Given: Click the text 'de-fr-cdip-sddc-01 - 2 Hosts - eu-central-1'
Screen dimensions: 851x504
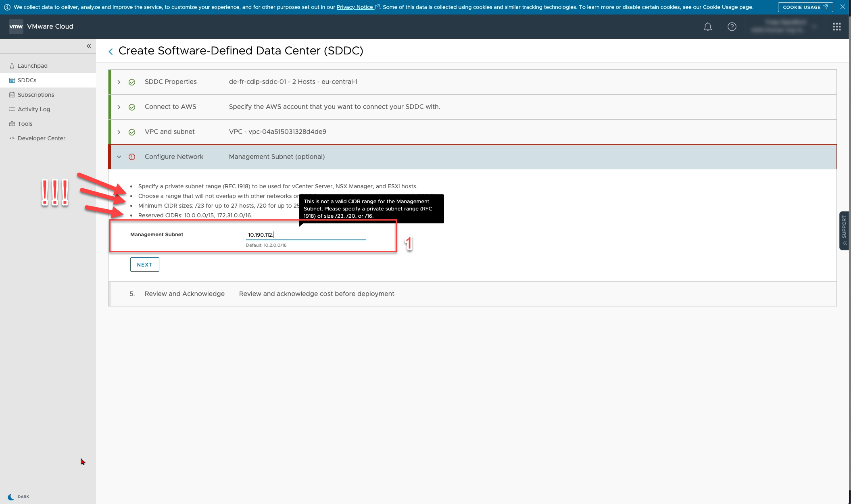Looking at the screenshot, I should pos(293,82).
